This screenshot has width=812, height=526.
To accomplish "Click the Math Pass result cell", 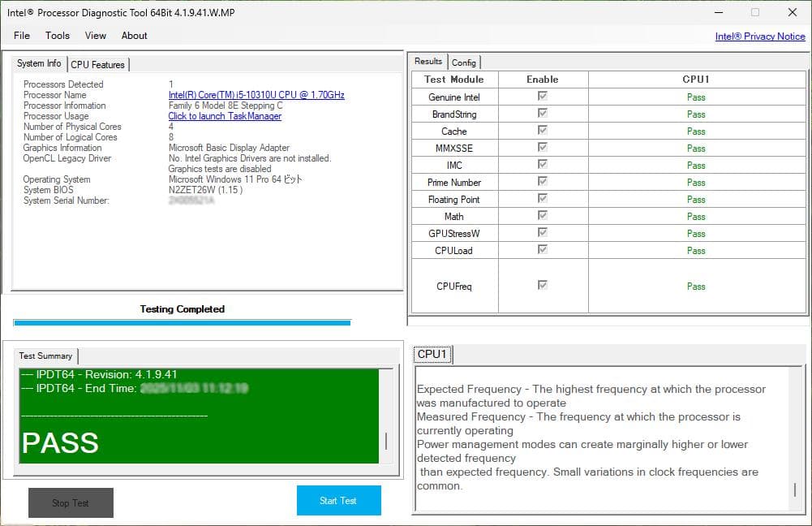I will pos(697,217).
